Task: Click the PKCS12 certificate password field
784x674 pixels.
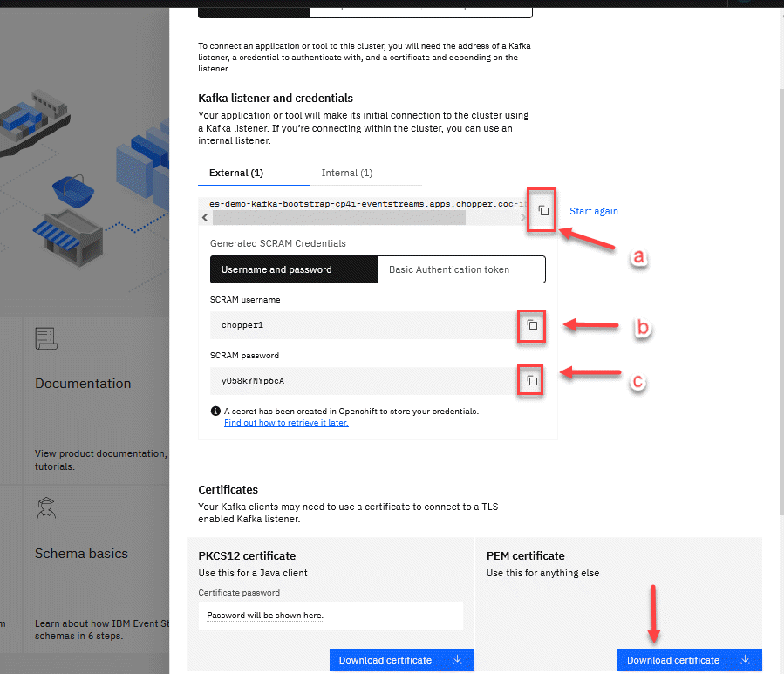Action: click(331, 616)
